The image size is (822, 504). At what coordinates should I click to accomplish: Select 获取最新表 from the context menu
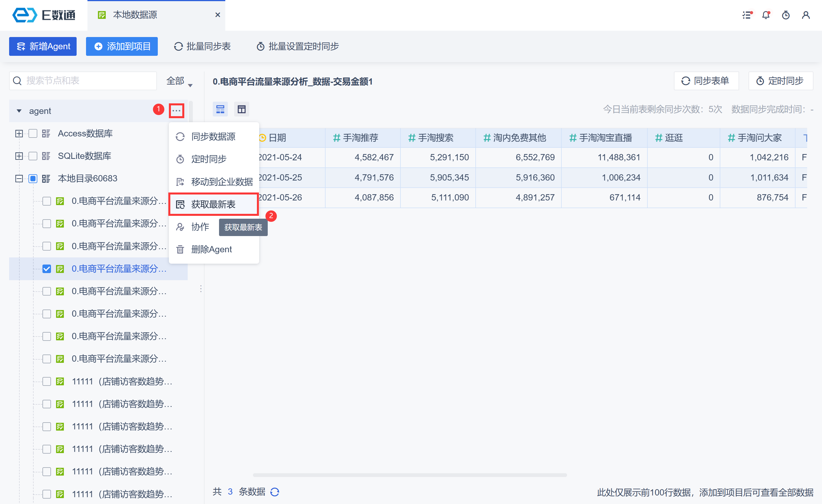point(214,204)
